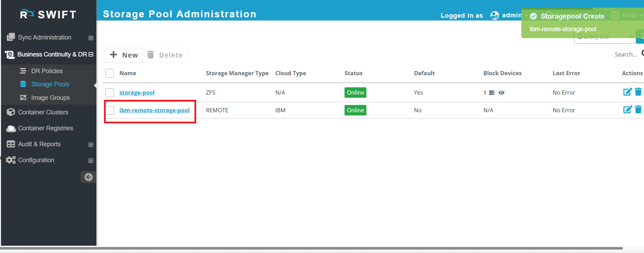Click the Container Registries cloud icon
The image size is (644, 253).
(11, 128)
